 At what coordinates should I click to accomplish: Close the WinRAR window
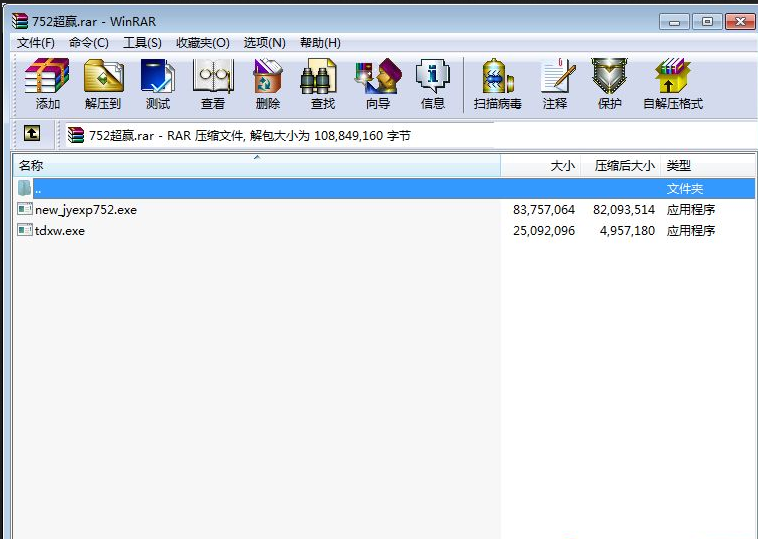(x=740, y=22)
